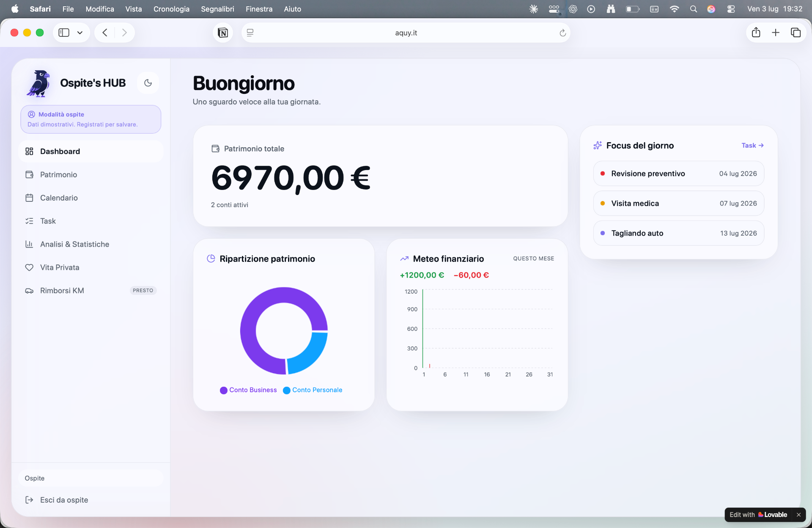This screenshot has height=528, width=812.
Task: Open the Revisione preventivo task
Action: [678, 173]
